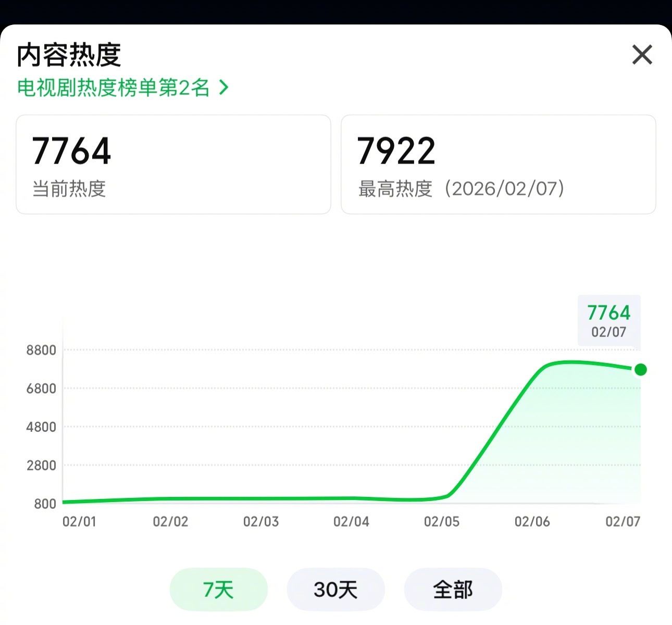Select the green data point on the chart line
Image resolution: width=672 pixels, height=625 pixels.
tap(640, 370)
